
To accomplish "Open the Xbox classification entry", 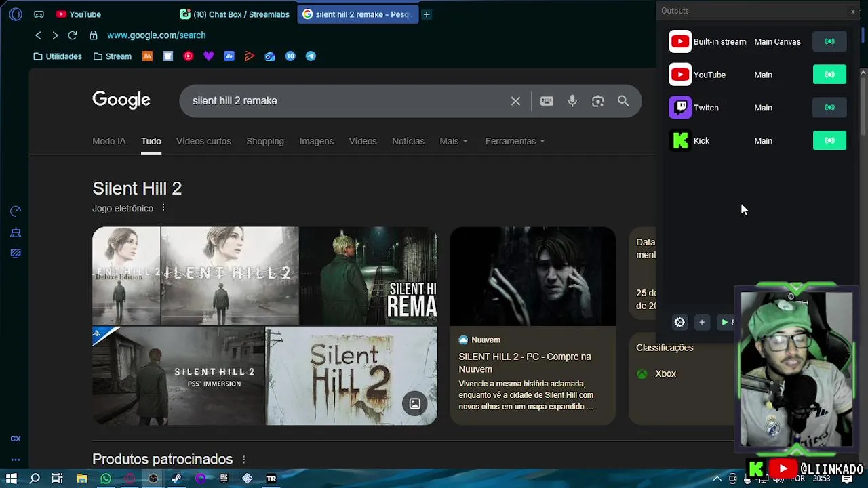I will 656,373.
